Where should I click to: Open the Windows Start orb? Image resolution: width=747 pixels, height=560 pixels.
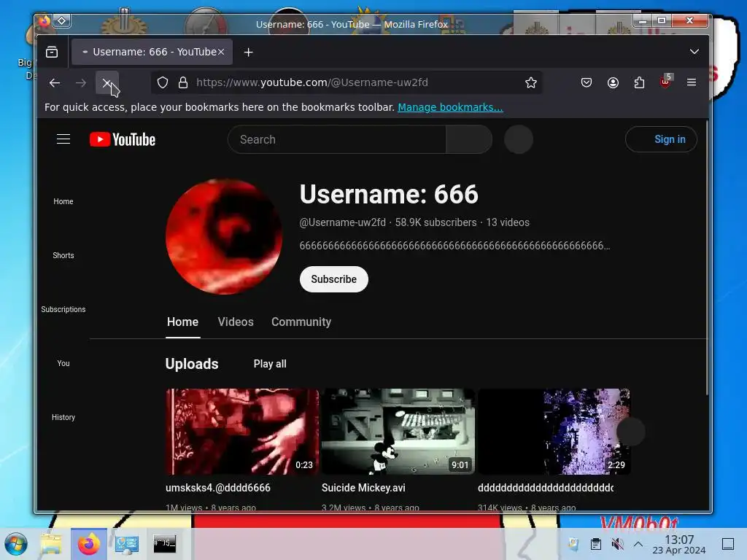tap(16, 544)
